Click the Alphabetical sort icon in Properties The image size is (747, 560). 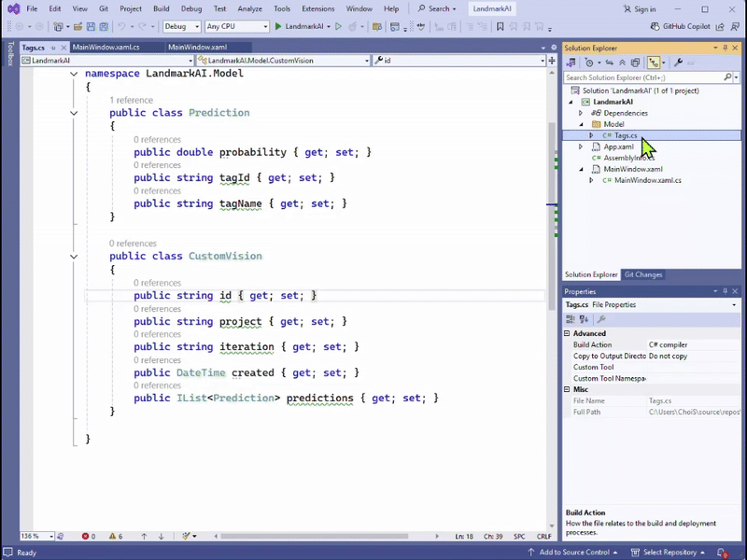point(584,319)
